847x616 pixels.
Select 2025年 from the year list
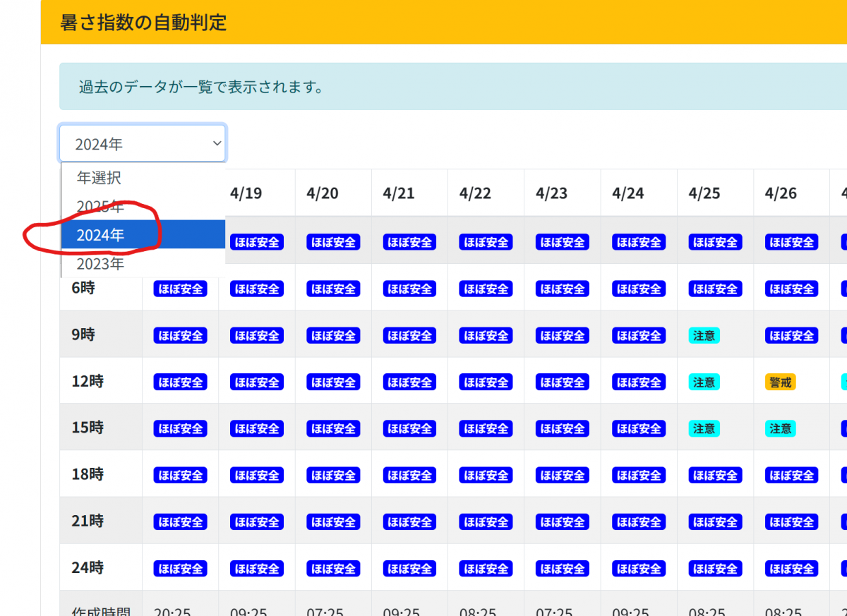143,207
